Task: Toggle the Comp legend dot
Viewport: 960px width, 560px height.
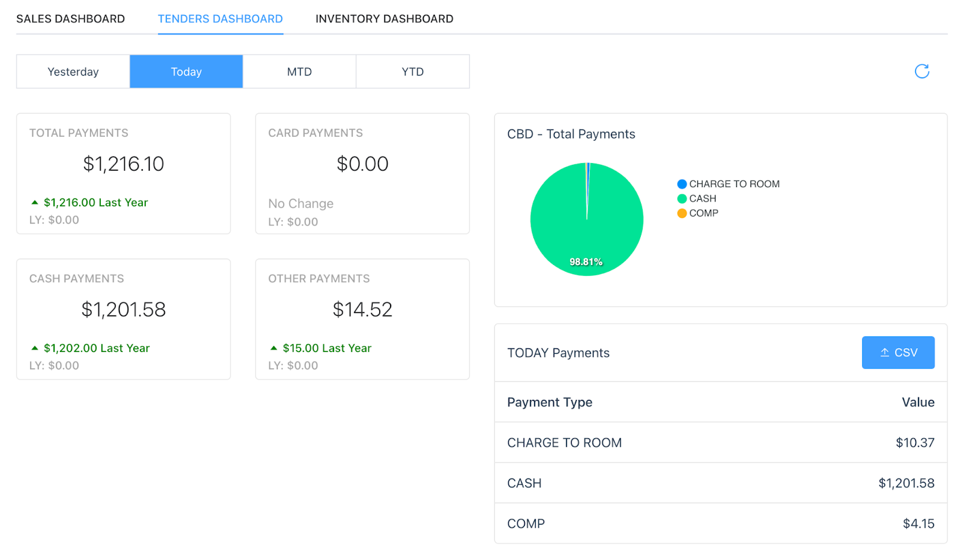Action: click(682, 213)
